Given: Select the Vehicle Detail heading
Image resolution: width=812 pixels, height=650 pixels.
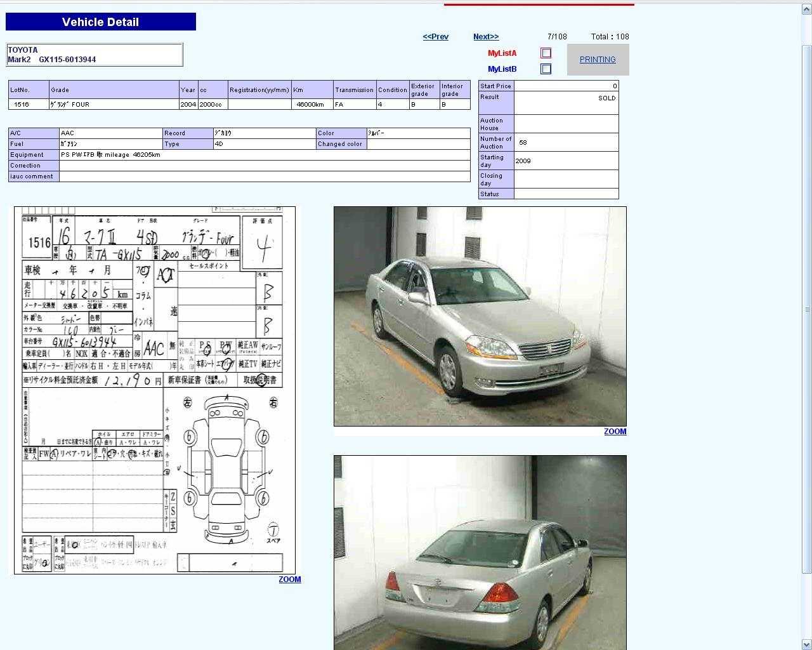Looking at the screenshot, I should (101, 22).
